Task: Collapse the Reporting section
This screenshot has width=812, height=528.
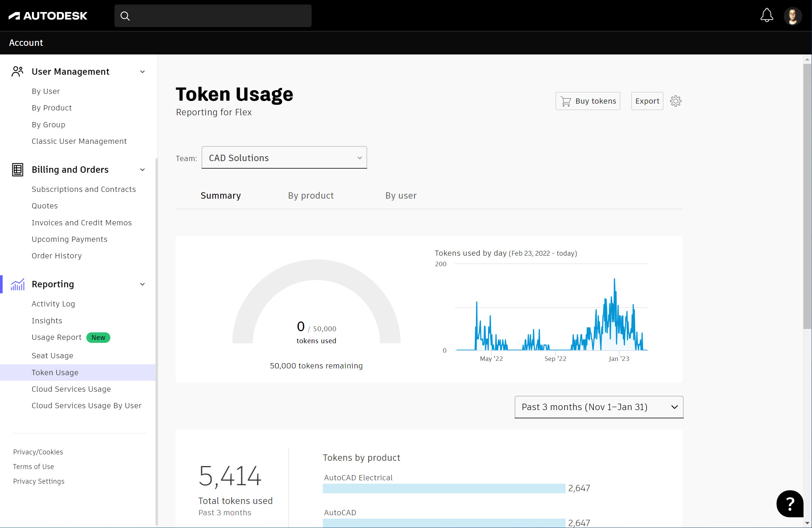Action: [x=143, y=284]
